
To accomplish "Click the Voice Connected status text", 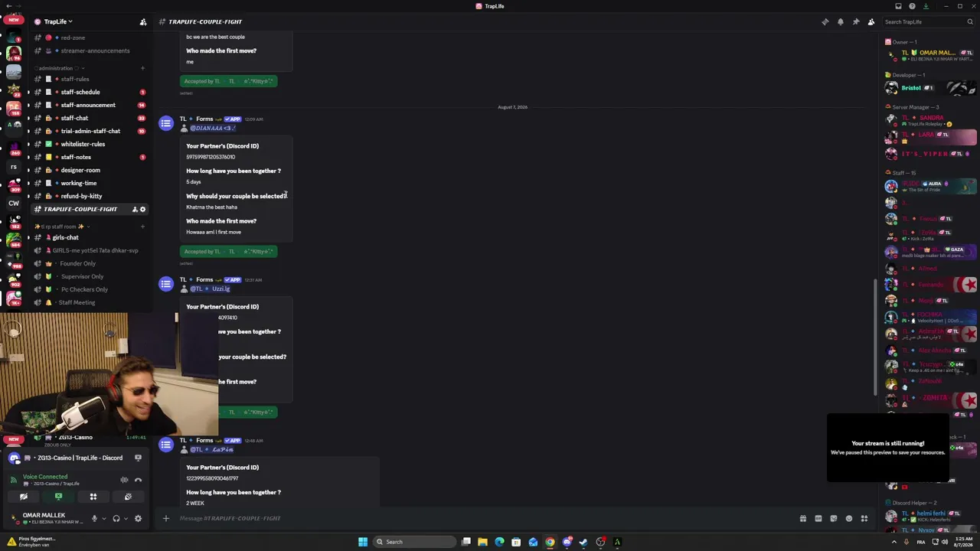I will (x=45, y=477).
